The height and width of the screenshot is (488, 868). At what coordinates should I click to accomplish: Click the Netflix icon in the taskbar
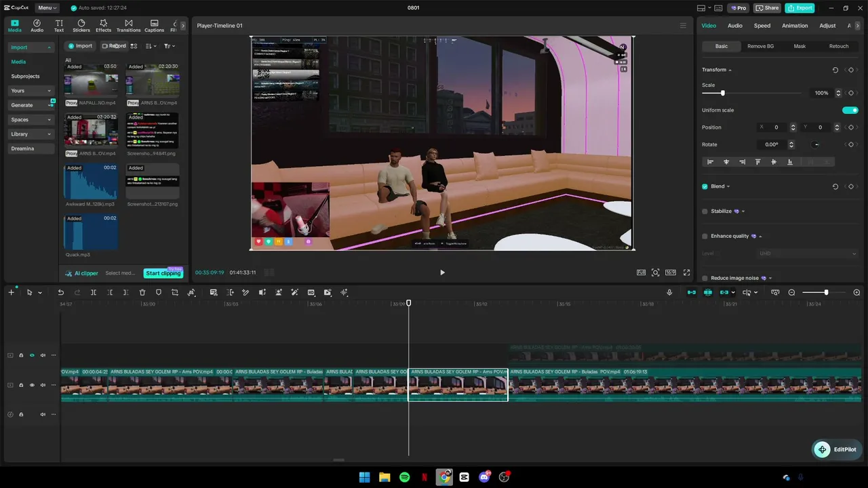click(425, 477)
